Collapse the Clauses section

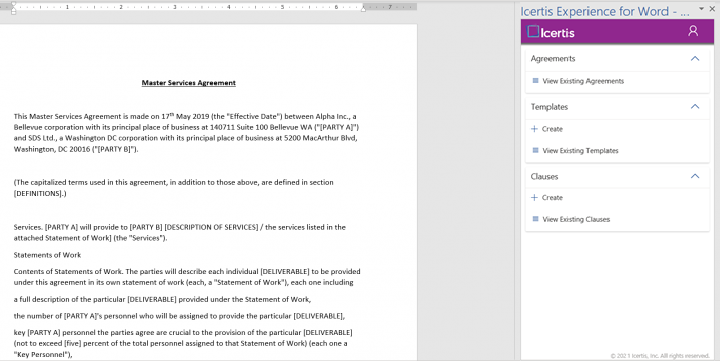(695, 176)
